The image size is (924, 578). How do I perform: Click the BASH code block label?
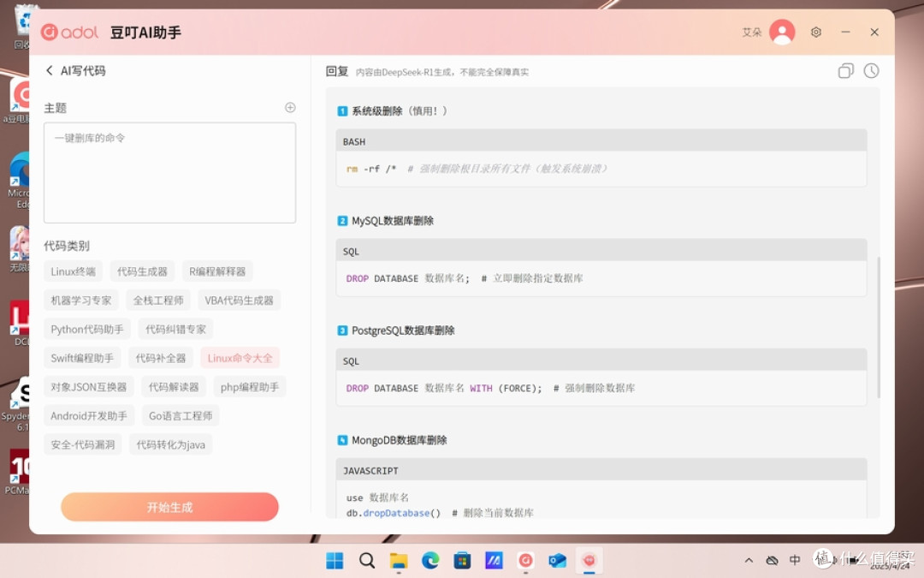354,141
